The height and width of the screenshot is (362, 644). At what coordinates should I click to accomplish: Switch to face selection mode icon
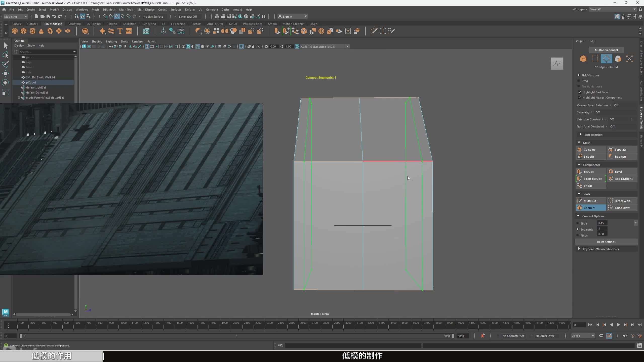(x=618, y=59)
